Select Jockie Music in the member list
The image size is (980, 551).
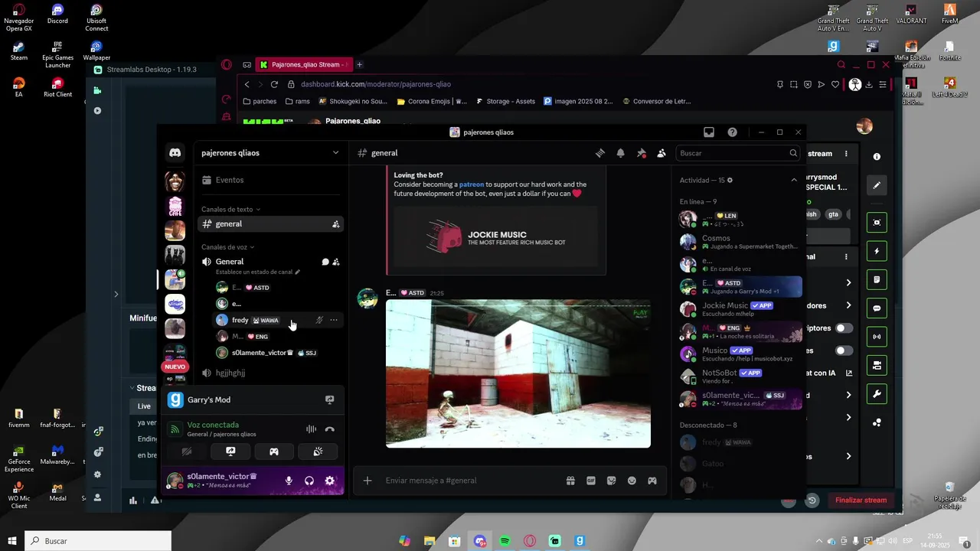pyautogui.click(x=740, y=309)
